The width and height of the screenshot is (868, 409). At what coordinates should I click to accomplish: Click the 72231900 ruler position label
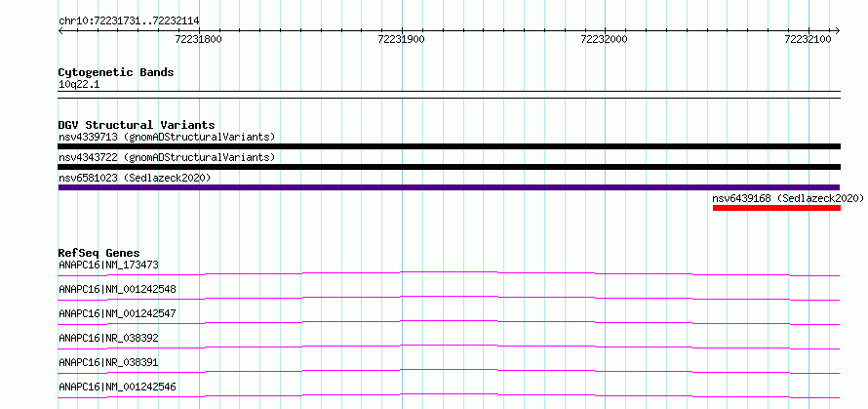[402, 39]
